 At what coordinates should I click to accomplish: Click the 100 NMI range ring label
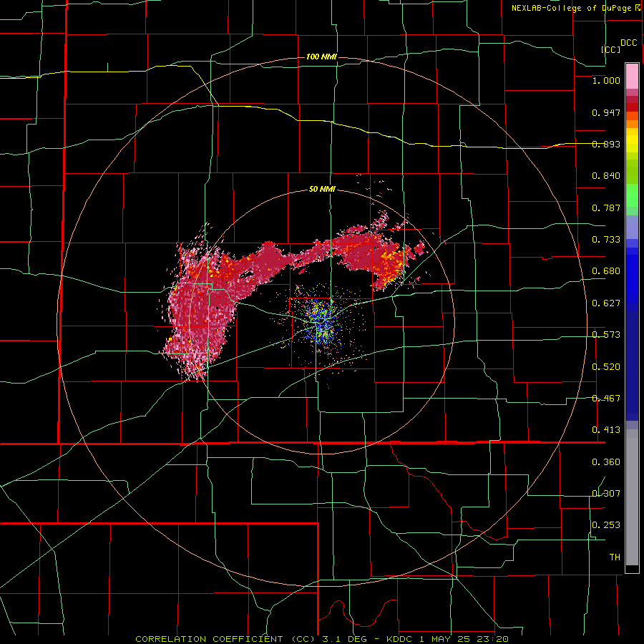point(321,57)
